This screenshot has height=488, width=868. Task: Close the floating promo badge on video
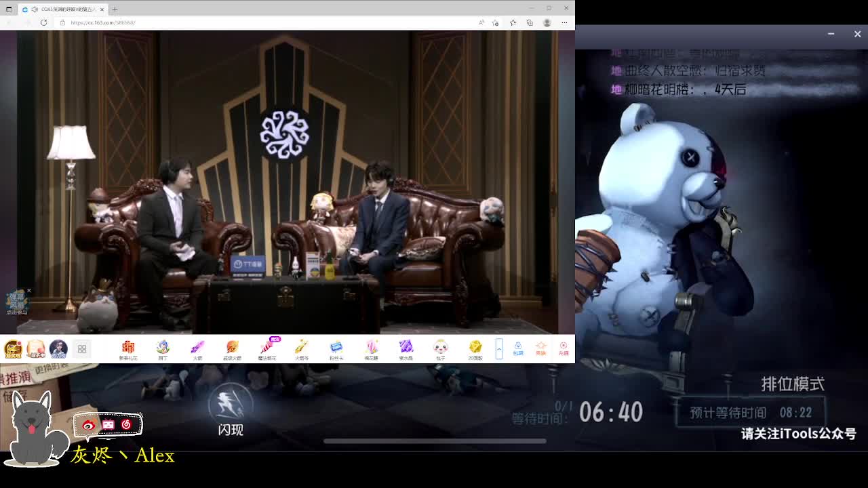click(28, 291)
